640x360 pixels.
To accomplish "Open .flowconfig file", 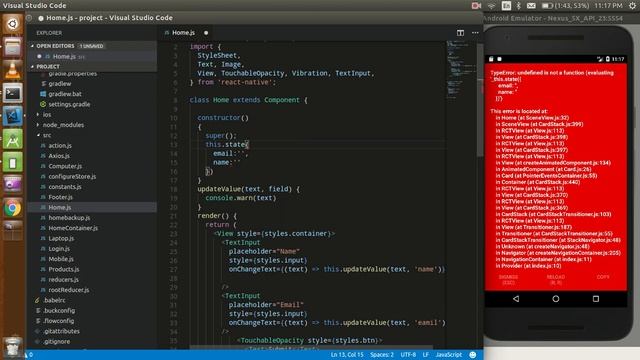I will (58, 321).
